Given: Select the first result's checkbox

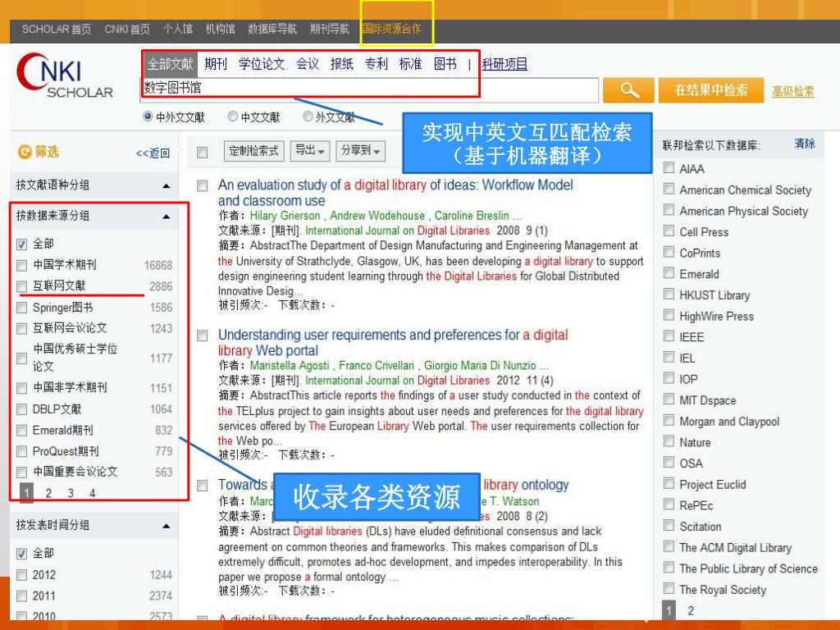Looking at the screenshot, I should point(202,186).
